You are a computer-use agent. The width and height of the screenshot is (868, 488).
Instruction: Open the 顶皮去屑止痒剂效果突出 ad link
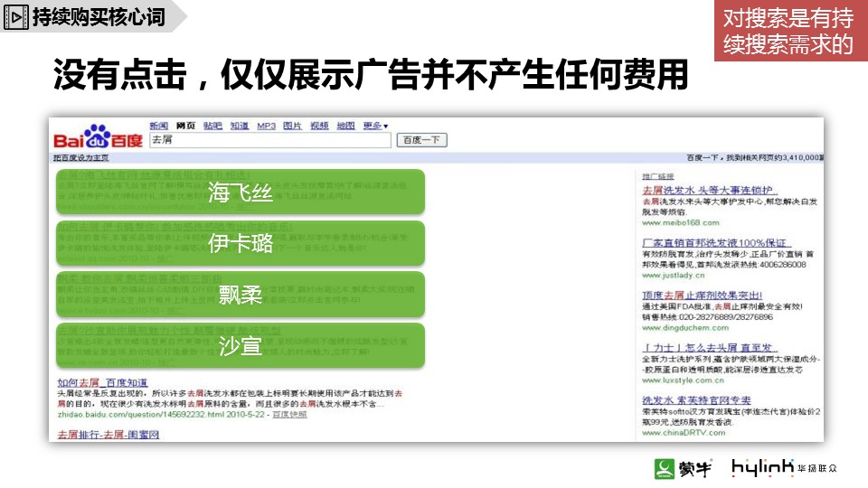pos(702,295)
